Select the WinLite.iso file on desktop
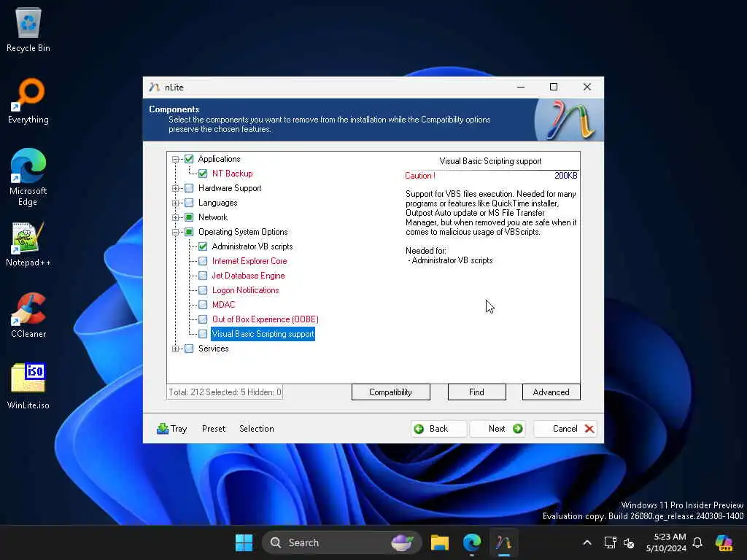Viewport: 747px width, 560px height. point(28,386)
